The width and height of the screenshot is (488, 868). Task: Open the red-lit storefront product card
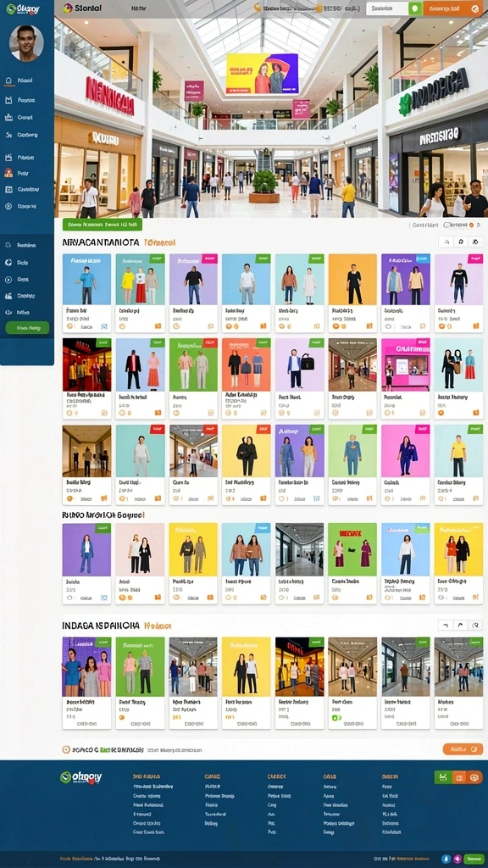click(x=87, y=379)
